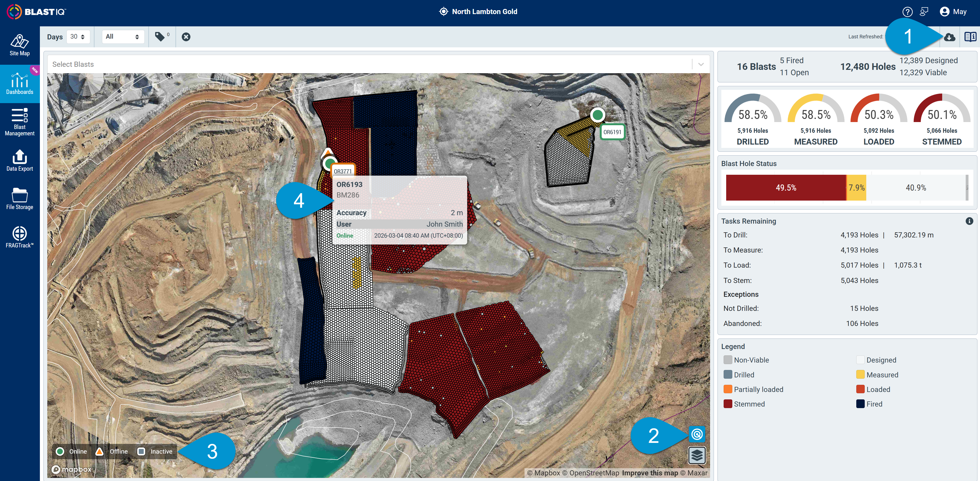Open Data Export page
This screenshot has width=980, height=481.
[x=20, y=160]
